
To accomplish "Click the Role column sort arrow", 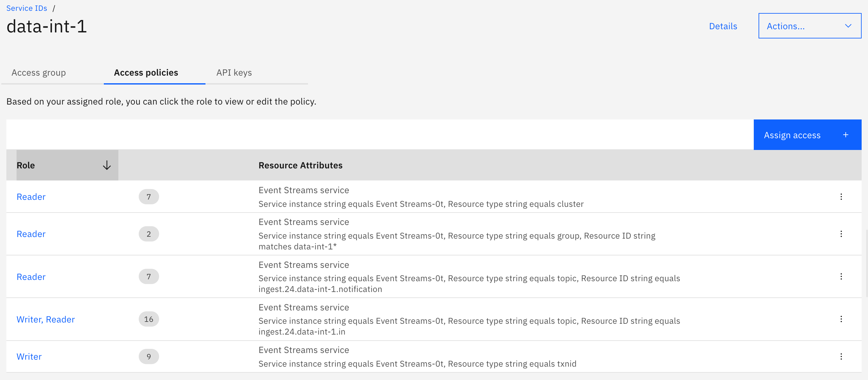I will click(107, 165).
